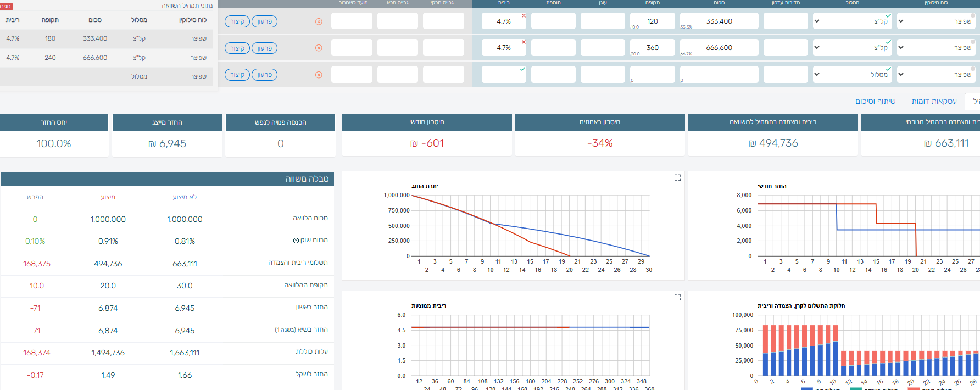The width and height of the screenshot is (980, 390).
Task: Click circled X icon in third loan row
Action: point(319,75)
